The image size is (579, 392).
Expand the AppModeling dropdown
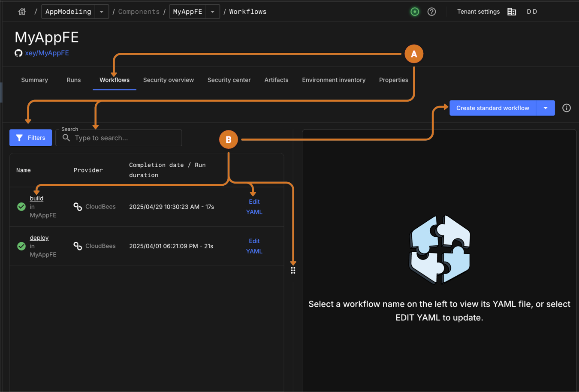coord(102,12)
